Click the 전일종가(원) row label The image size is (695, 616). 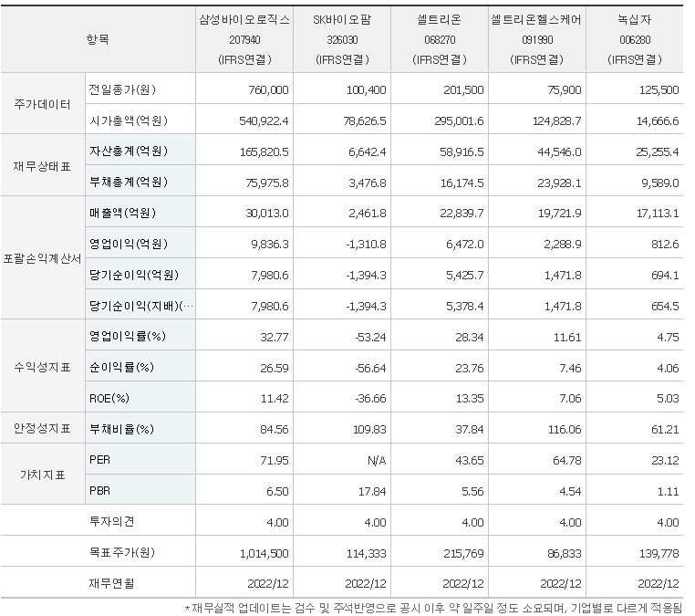[x=122, y=89]
